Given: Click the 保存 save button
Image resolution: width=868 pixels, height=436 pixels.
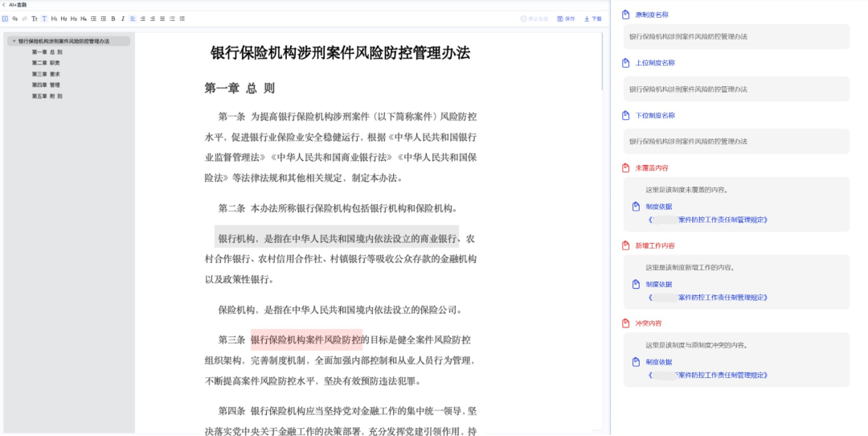Looking at the screenshot, I should coord(566,19).
